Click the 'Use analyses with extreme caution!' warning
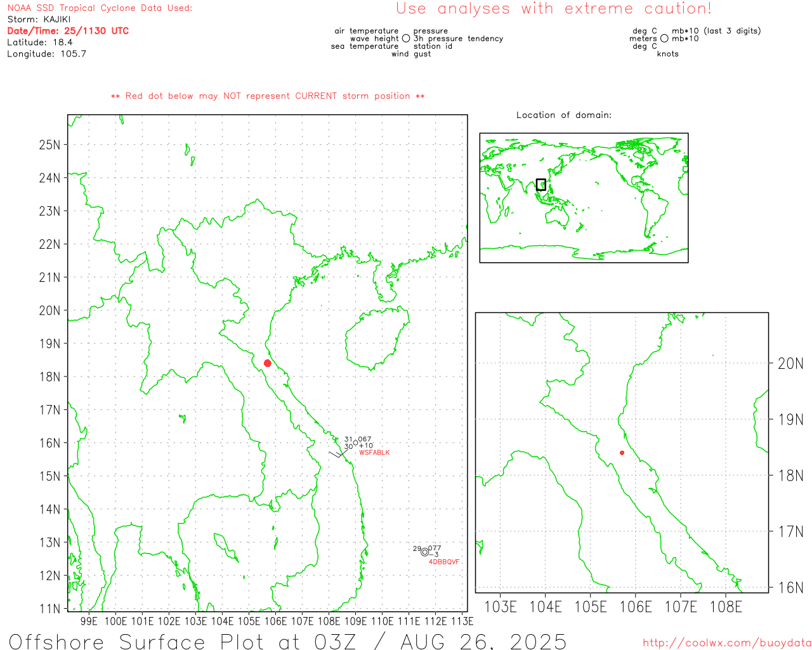The image size is (812, 650). pyautogui.click(x=554, y=9)
